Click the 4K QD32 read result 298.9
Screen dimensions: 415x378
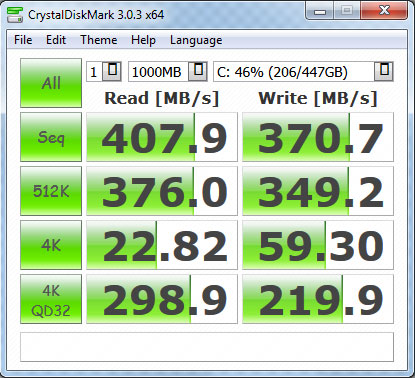point(162,299)
